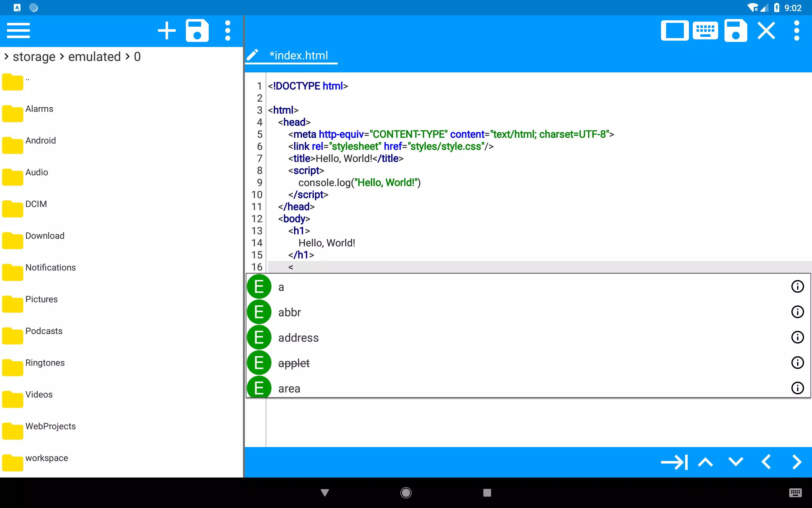This screenshot has width=812, height=508.
Task: Insert a tab with the tab-arrow key
Action: [674, 462]
